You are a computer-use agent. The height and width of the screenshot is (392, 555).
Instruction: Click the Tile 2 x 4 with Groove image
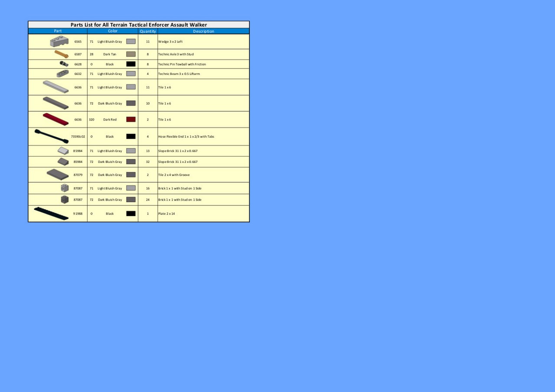tap(58, 175)
